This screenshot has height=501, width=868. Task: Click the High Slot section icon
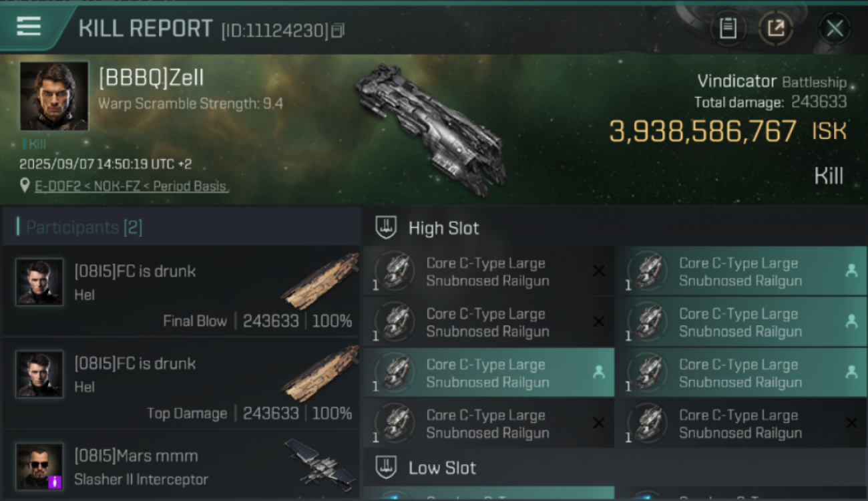point(385,228)
